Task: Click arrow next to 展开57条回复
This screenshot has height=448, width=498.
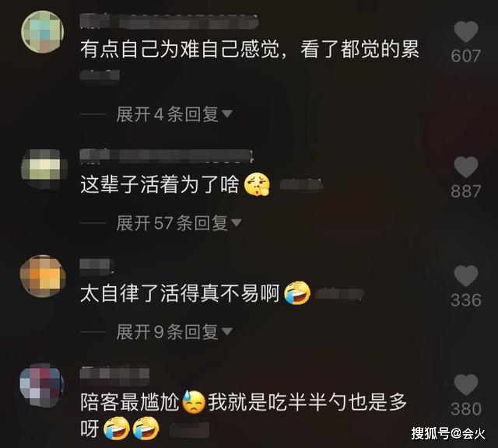Action: (236, 222)
